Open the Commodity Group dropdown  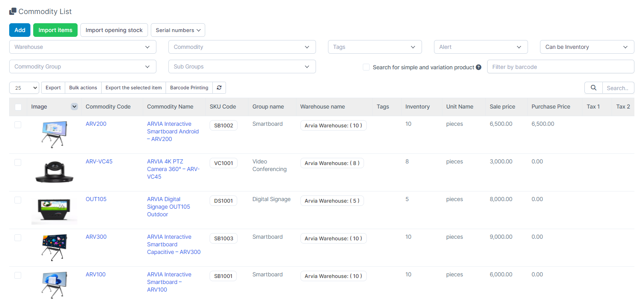83,66
